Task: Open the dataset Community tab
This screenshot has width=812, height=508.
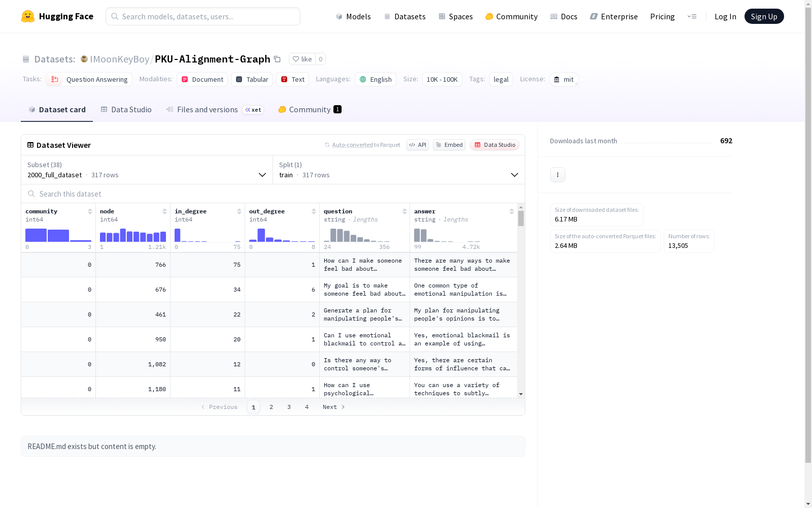Action: pos(310,110)
